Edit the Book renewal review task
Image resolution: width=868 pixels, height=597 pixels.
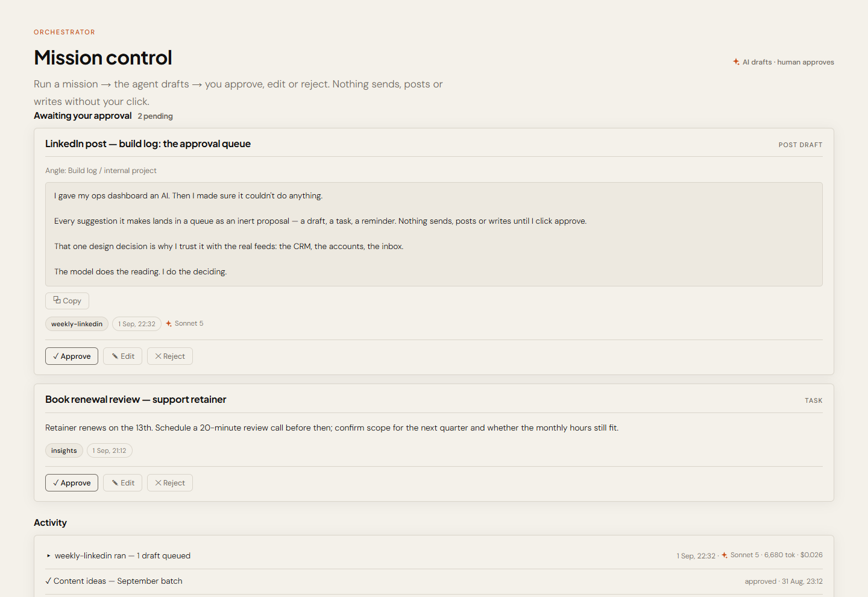point(123,483)
